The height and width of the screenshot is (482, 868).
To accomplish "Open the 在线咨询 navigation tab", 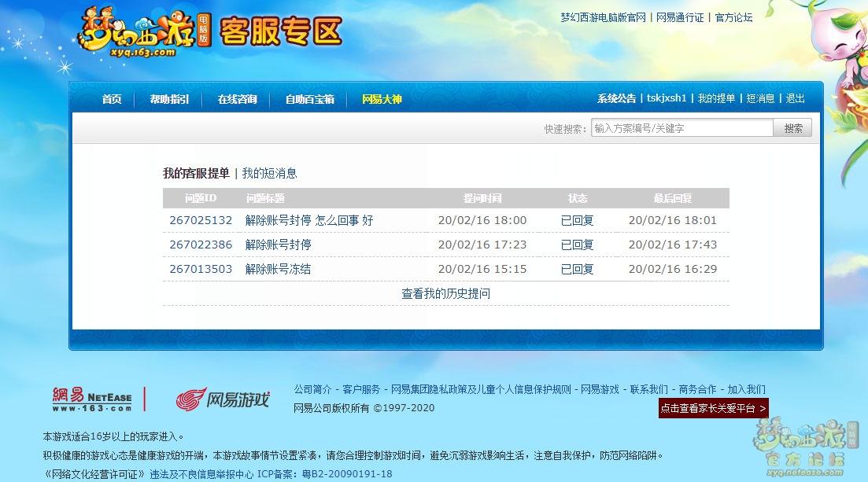I will point(237,99).
